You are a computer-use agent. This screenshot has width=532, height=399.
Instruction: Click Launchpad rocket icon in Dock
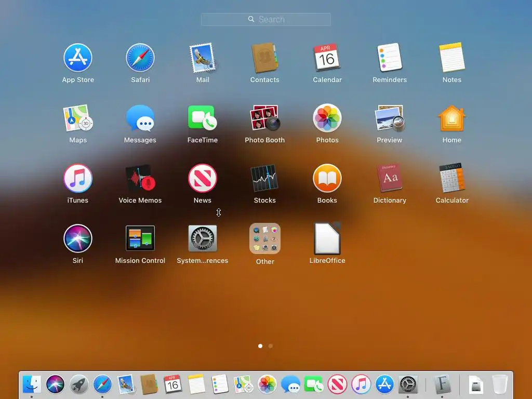point(79,384)
